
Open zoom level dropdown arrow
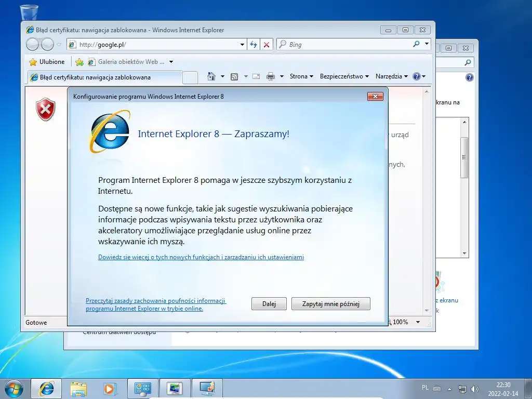coord(418,322)
